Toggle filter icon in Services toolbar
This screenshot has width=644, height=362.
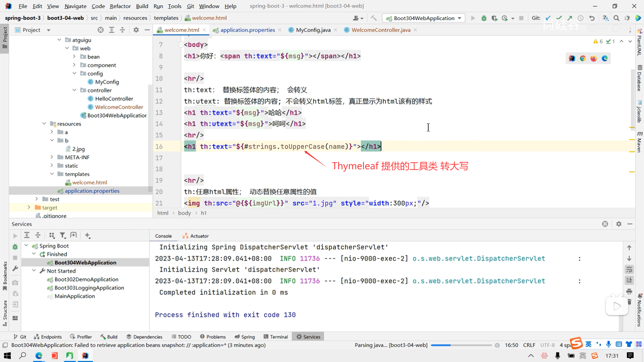62,235
